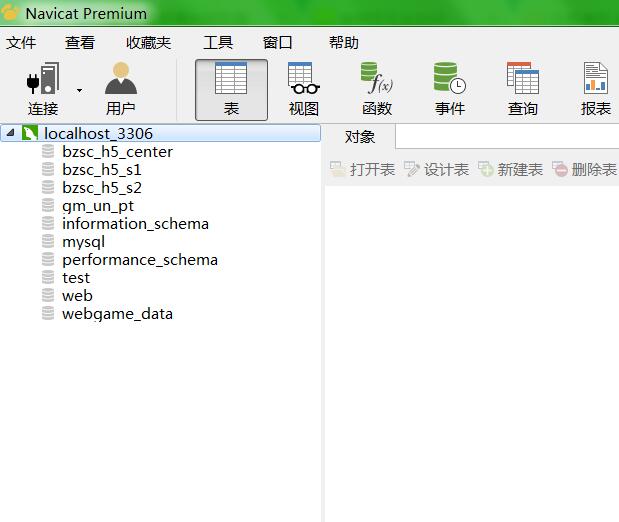619x522 pixels.
Task: Collapse the localhost_3306 connection tree
Action: [10, 133]
